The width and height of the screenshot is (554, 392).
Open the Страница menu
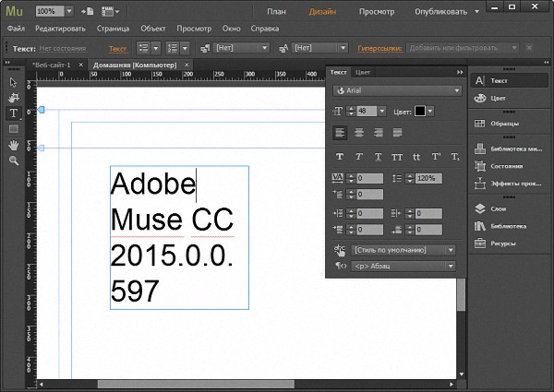coord(113,29)
